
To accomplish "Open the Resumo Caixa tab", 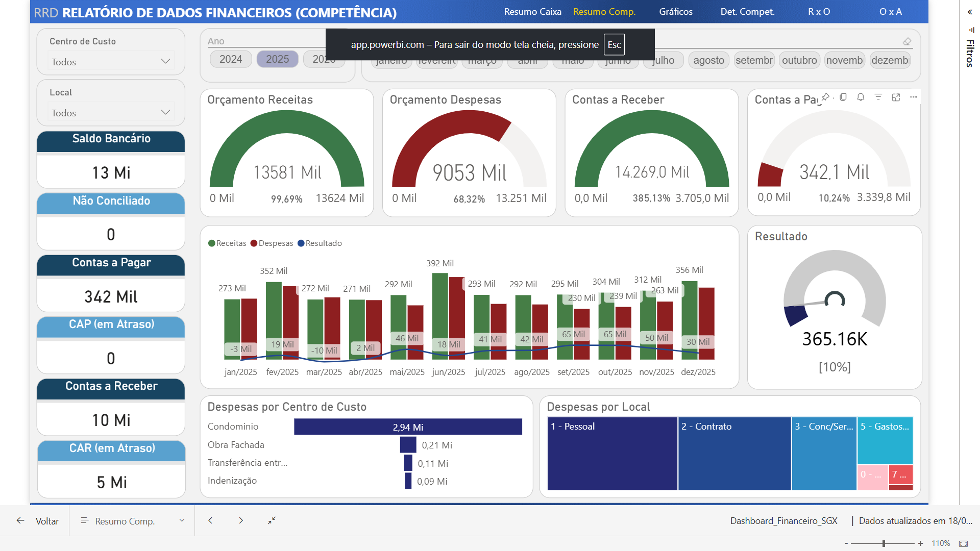I will (x=532, y=12).
